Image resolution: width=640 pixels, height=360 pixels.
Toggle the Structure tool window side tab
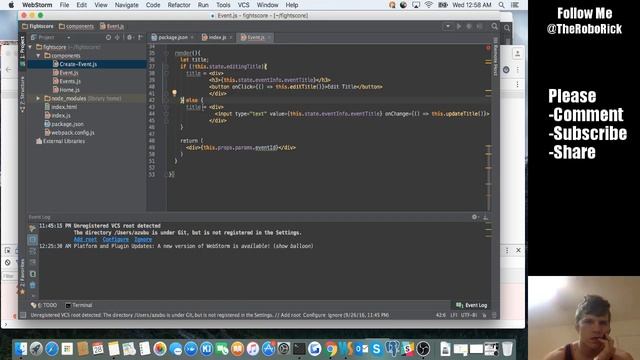(22, 94)
